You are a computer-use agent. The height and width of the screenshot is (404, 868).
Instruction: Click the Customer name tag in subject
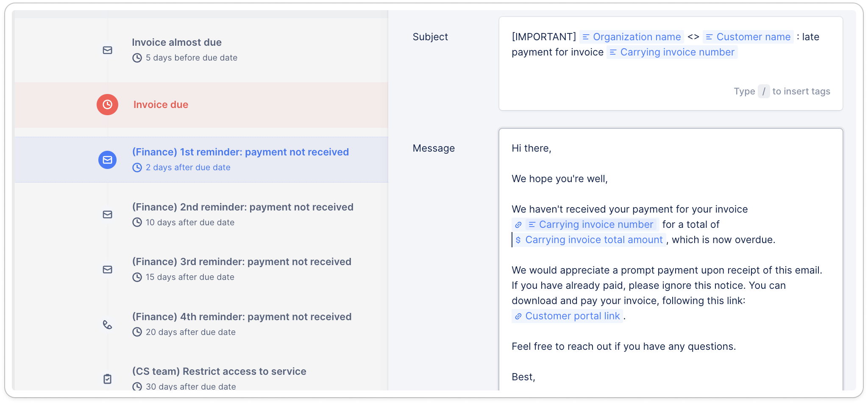pyautogui.click(x=748, y=37)
